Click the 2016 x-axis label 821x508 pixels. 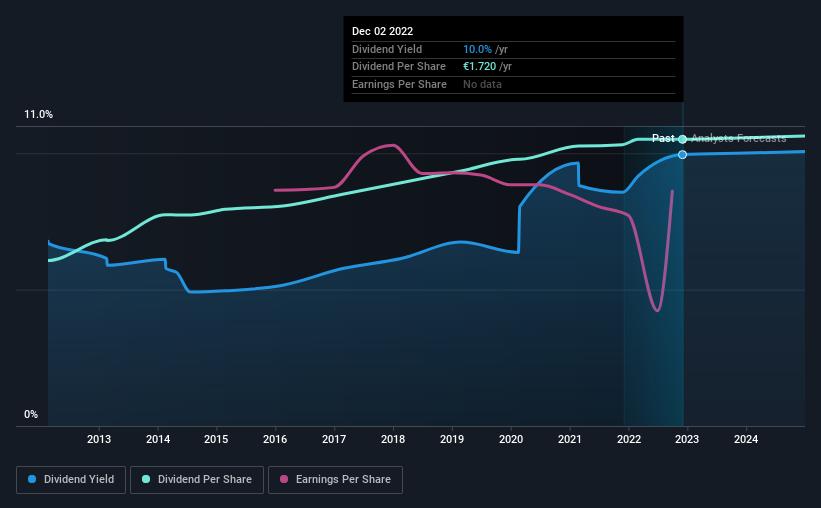click(275, 439)
